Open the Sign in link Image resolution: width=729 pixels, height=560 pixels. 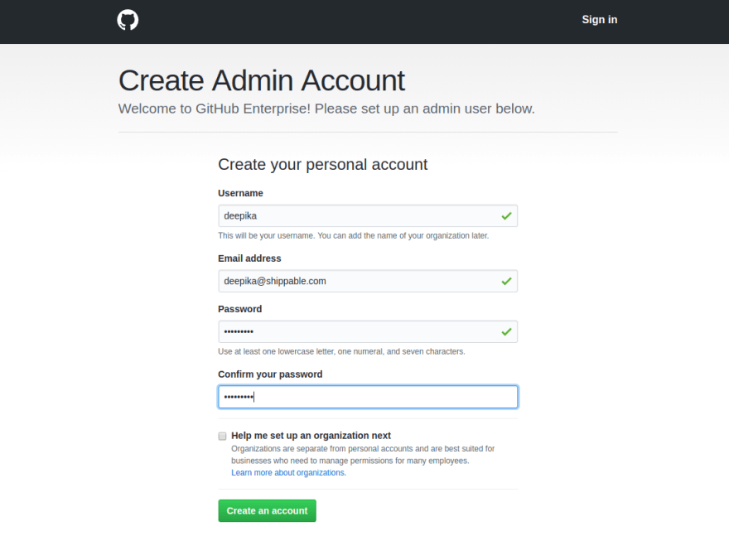(x=599, y=20)
